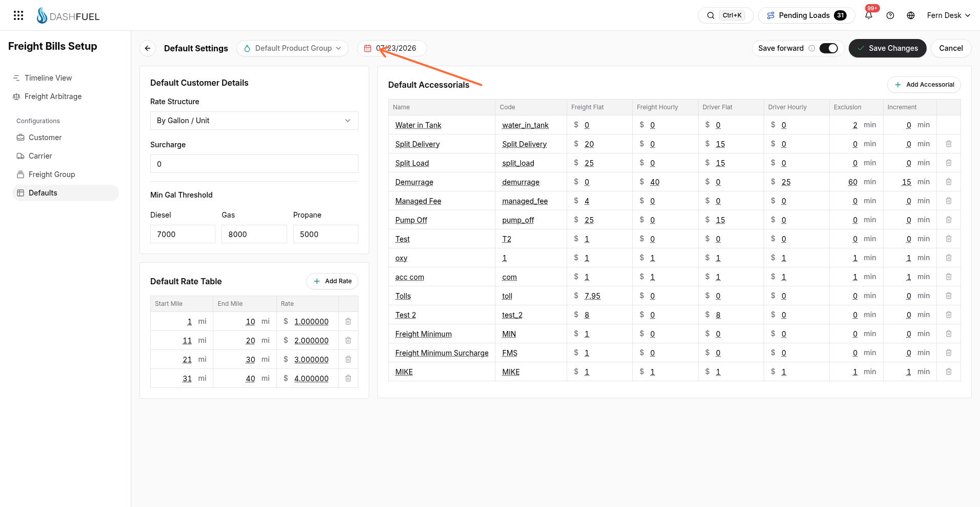
Task: Delete the acc com accessorial row
Action: point(949,277)
